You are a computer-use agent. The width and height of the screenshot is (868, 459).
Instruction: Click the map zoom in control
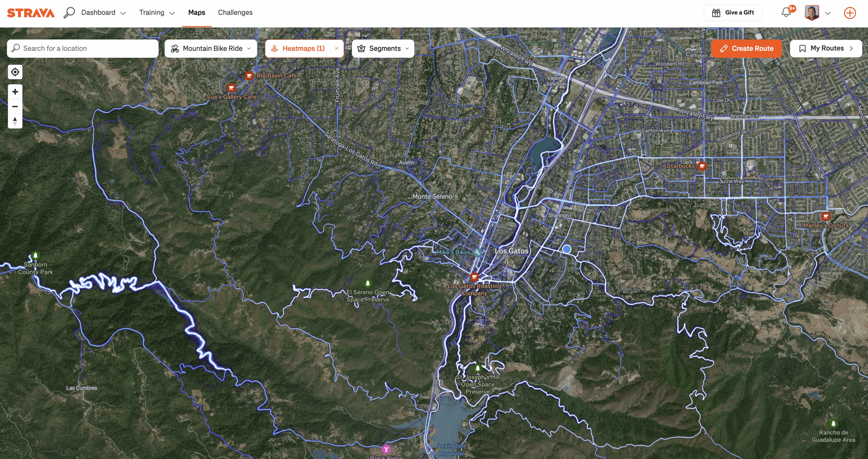point(15,91)
